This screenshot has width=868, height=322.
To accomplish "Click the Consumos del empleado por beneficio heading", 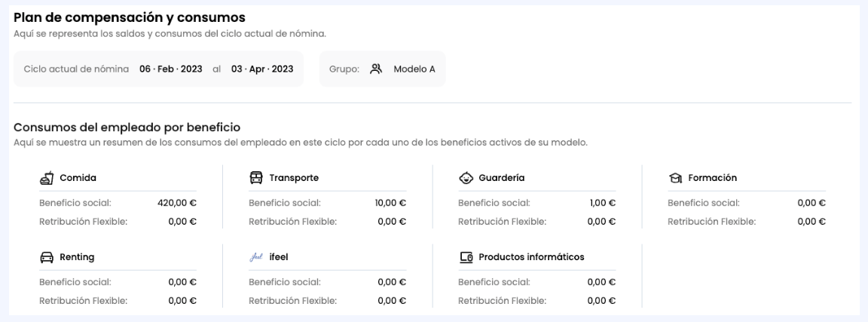I will point(127,127).
